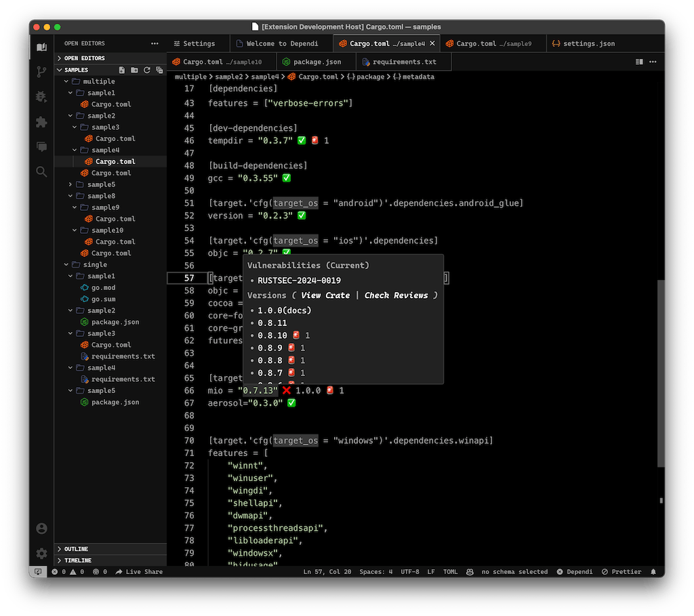Click New File icon in SAMPLES header
694x616 pixels.
pyautogui.click(x=122, y=70)
